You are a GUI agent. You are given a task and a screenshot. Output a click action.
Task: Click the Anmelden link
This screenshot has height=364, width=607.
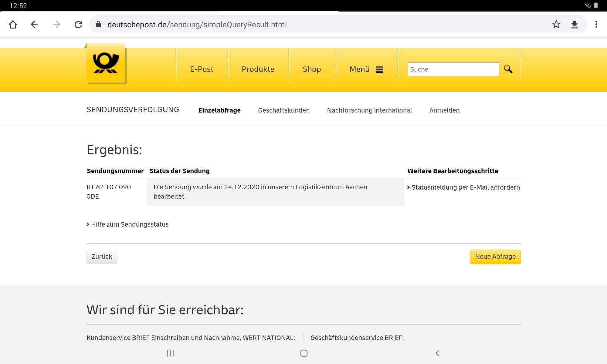tap(444, 110)
